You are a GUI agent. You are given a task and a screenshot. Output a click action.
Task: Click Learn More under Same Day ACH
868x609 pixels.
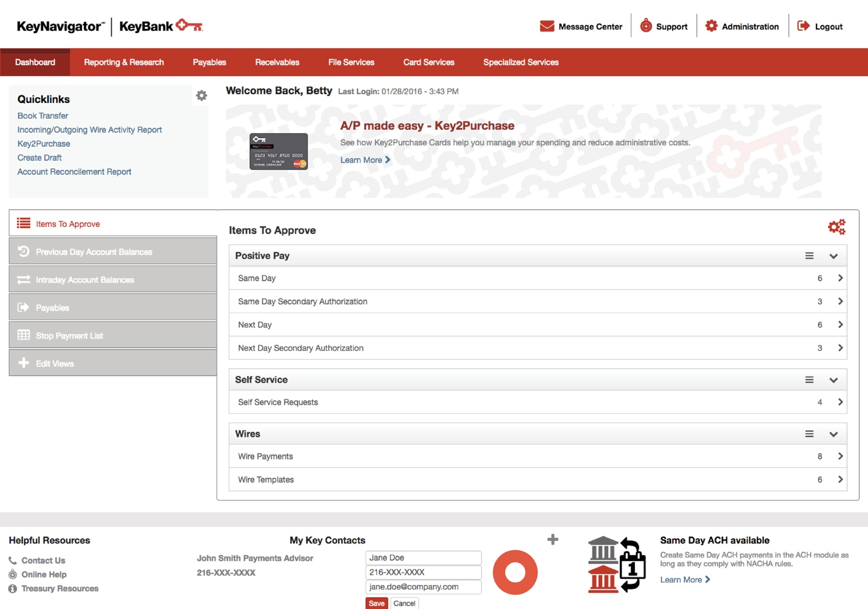(x=685, y=580)
